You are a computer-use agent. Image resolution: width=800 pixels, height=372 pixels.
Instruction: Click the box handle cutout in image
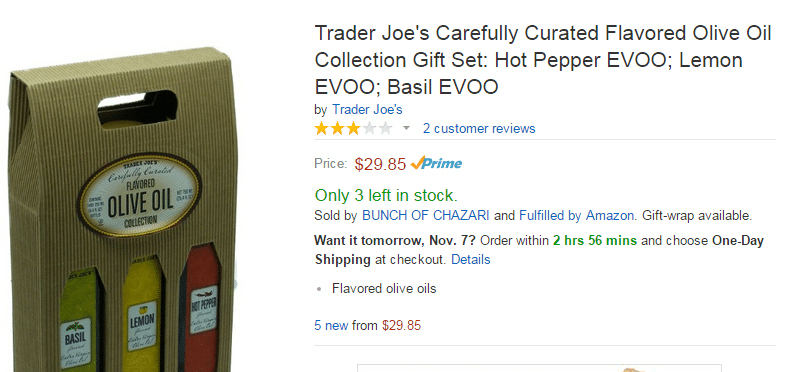pos(137,108)
